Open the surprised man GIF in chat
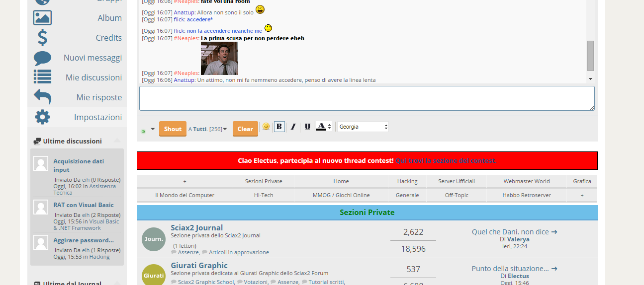 pos(219,58)
